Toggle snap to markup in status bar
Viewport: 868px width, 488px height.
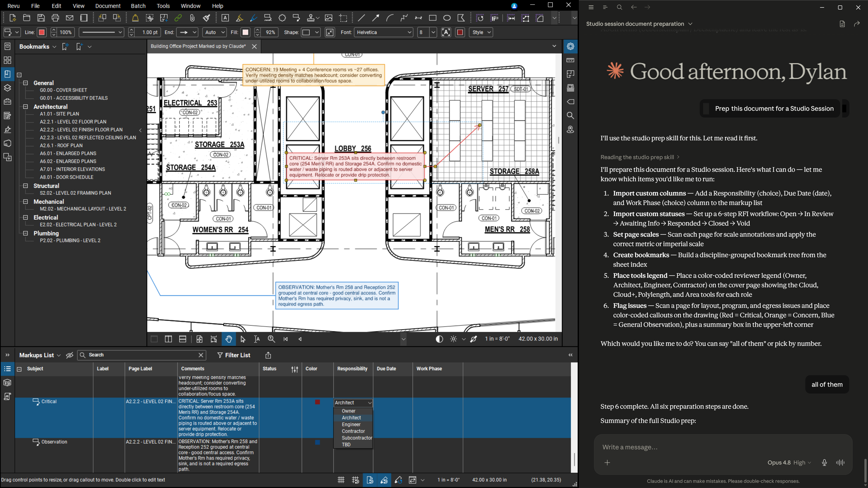384,480
